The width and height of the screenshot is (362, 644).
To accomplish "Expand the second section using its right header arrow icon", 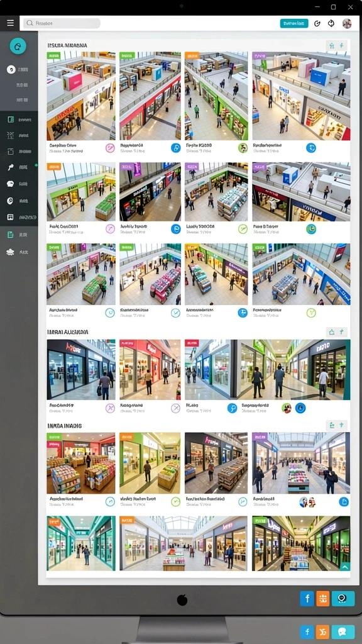I will [x=341, y=332].
